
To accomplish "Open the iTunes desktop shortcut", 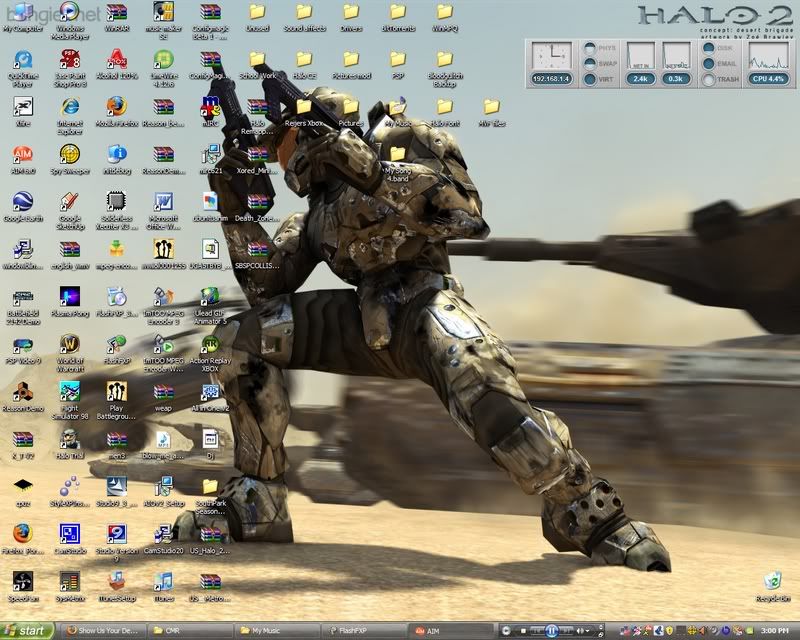I will click(x=163, y=587).
